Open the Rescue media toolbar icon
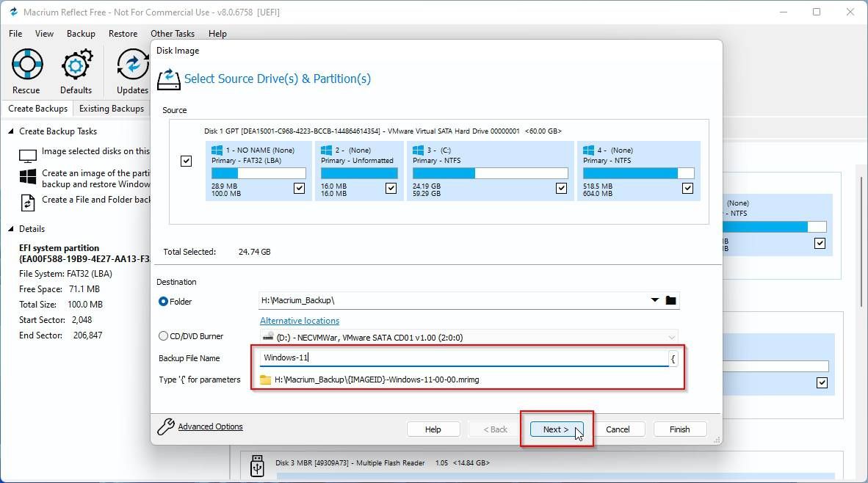The width and height of the screenshot is (868, 483). [26, 64]
